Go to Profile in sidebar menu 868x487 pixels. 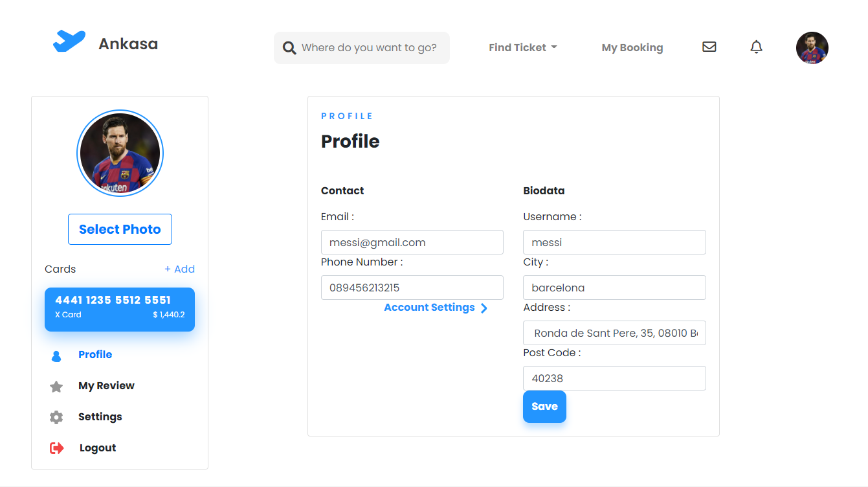pos(95,354)
